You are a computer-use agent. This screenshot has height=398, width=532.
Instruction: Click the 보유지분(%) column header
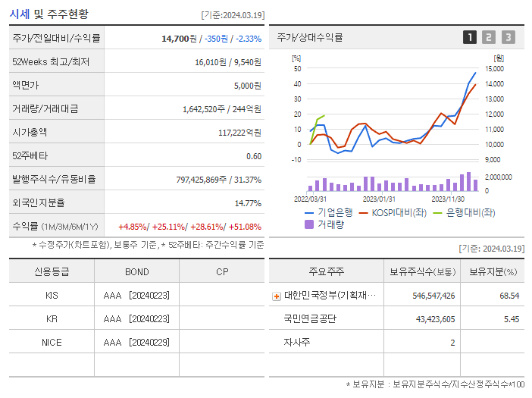click(x=493, y=272)
